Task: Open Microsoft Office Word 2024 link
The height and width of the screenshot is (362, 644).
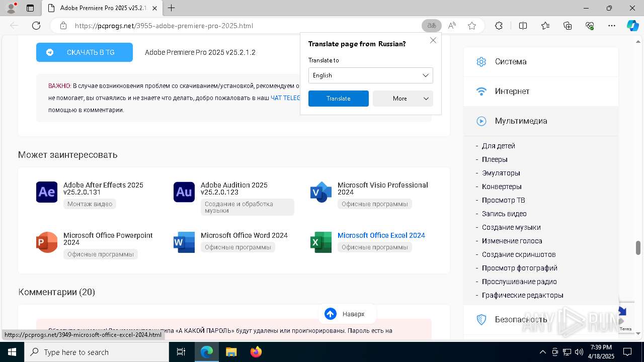Action: (244, 235)
